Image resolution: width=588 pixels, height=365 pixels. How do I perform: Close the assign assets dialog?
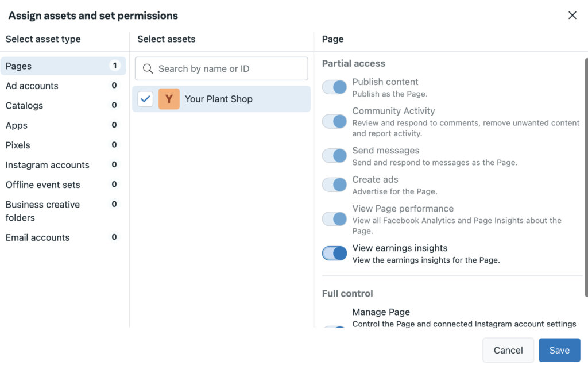point(572,15)
